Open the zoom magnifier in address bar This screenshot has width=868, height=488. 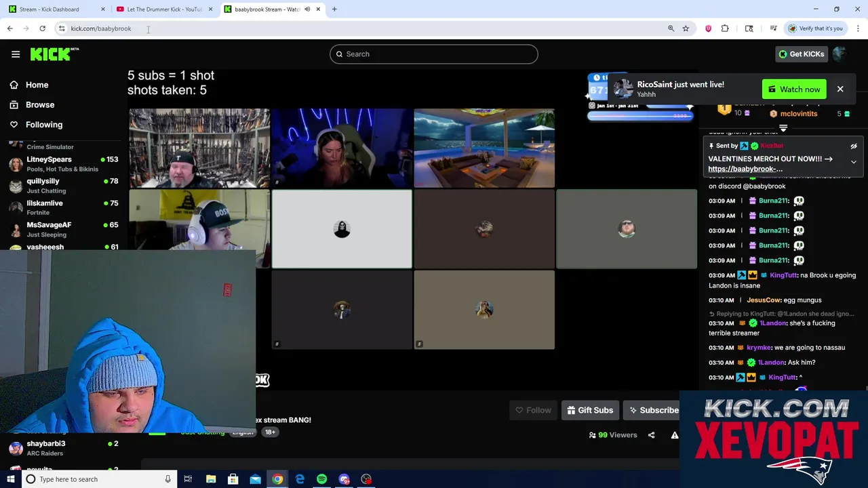click(x=671, y=28)
